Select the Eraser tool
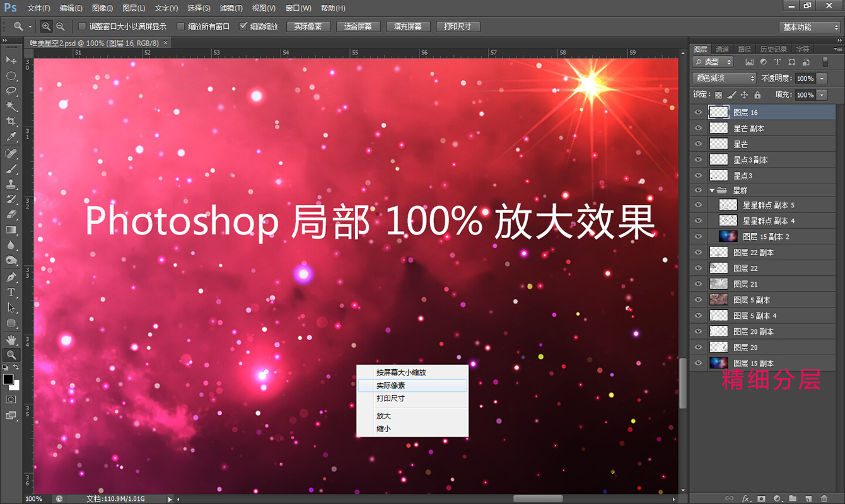This screenshot has width=845, height=504. coord(11,215)
